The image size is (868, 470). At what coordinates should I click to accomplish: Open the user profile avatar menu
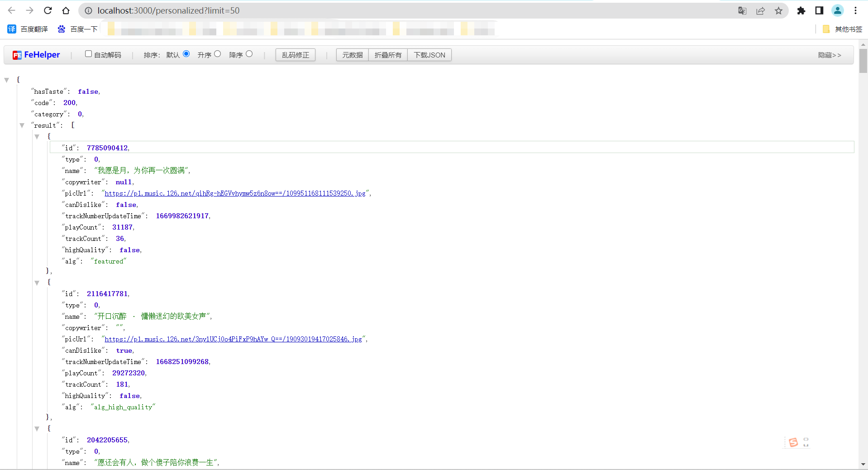point(838,10)
